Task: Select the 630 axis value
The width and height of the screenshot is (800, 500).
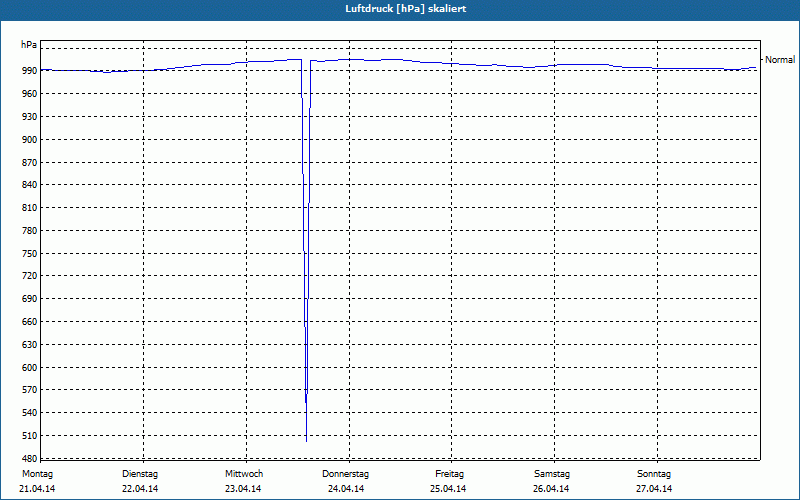Action: point(29,345)
